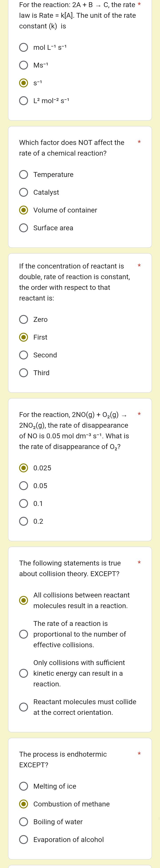Viewport: 160px width, 868px height.
Task: Select First as the reaction order
Action: [x=24, y=337]
